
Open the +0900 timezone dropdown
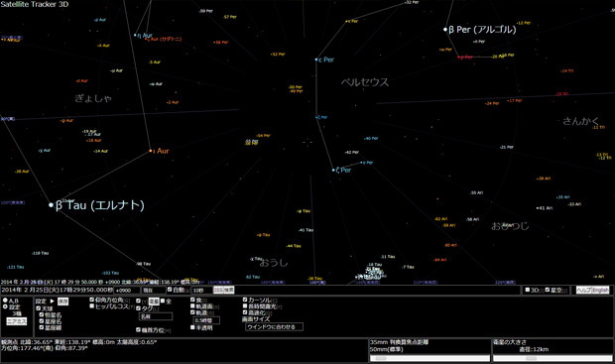(x=127, y=291)
